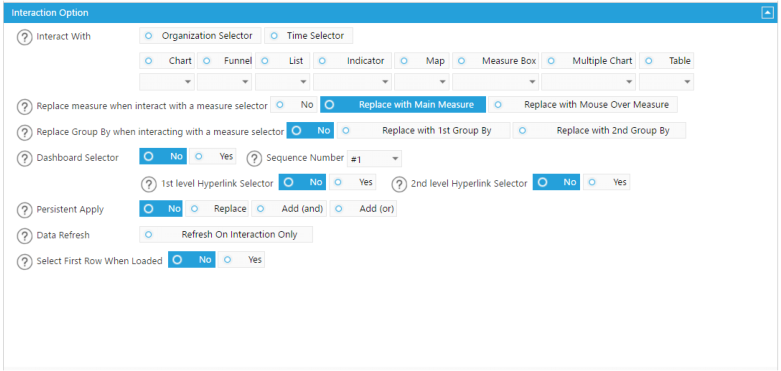Open help for Select First Row When Loaded
Screen dimensions: 781x371
tap(24, 261)
